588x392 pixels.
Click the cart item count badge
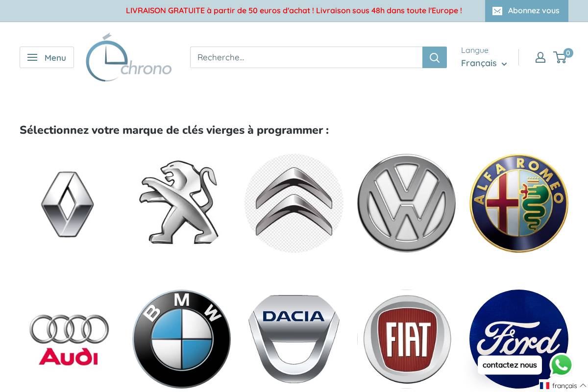[568, 53]
